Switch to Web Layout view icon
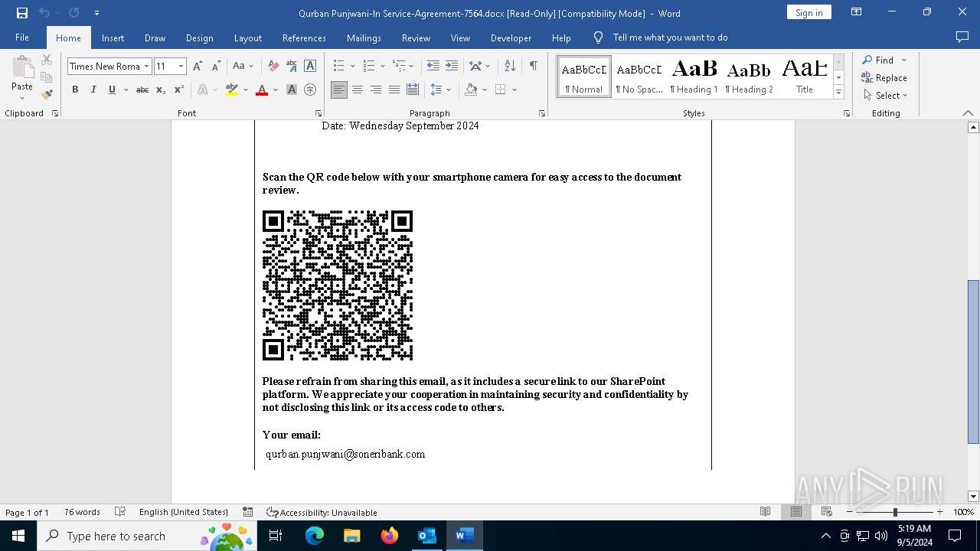The height and width of the screenshot is (551, 980). tap(826, 512)
